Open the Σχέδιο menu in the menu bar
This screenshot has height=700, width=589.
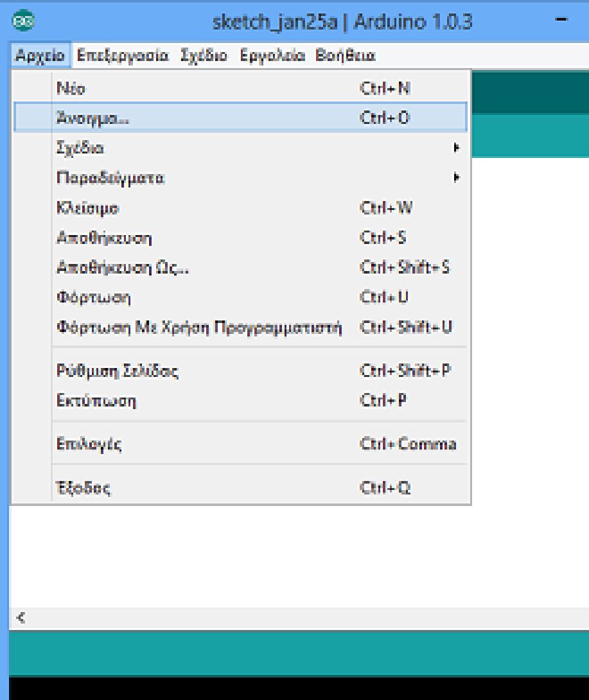tap(204, 55)
